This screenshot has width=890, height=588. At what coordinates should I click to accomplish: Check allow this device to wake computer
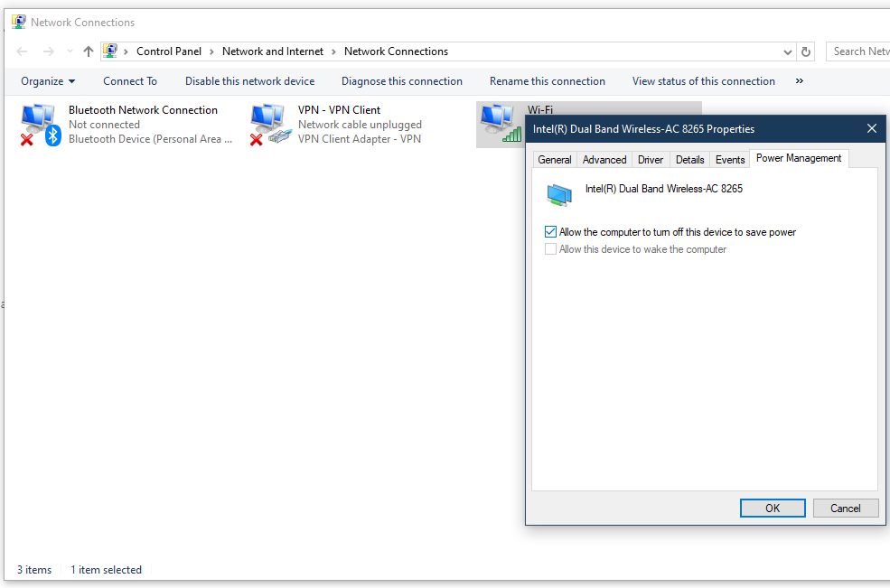click(550, 249)
